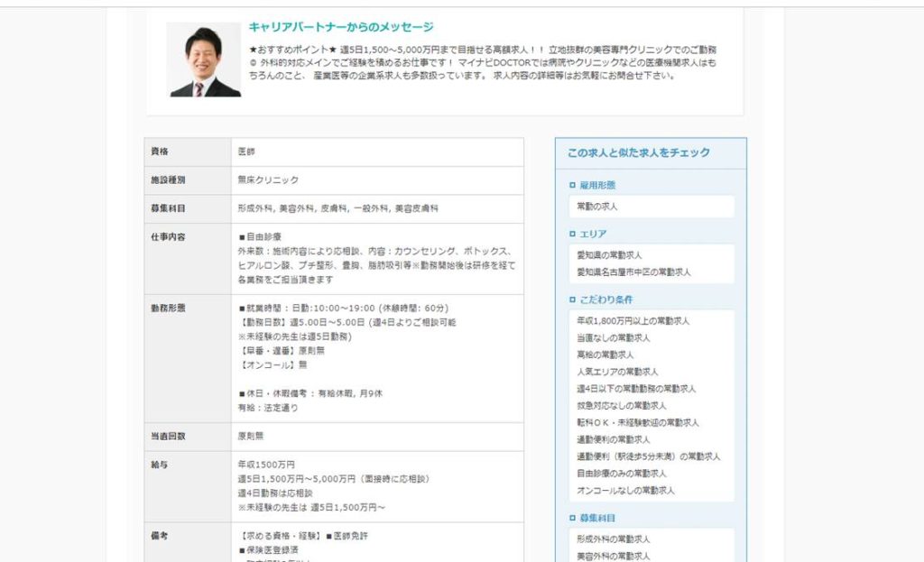924x562 pixels.
Task: Click the ■保険医登録済 line in remarks
Action: coord(269,550)
